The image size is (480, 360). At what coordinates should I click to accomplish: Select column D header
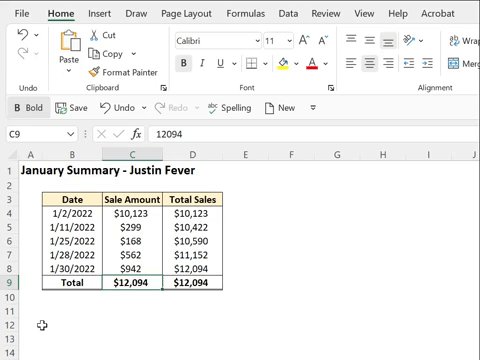tap(193, 154)
